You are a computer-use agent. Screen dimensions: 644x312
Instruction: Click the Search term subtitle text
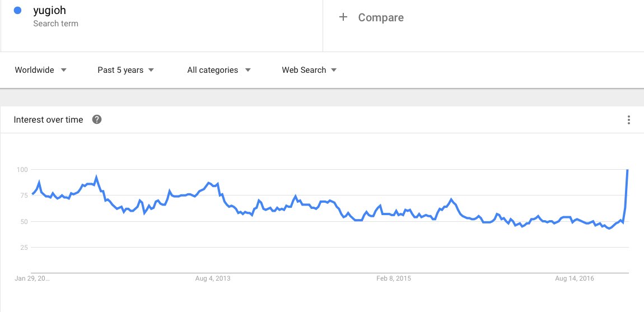click(x=55, y=24)
